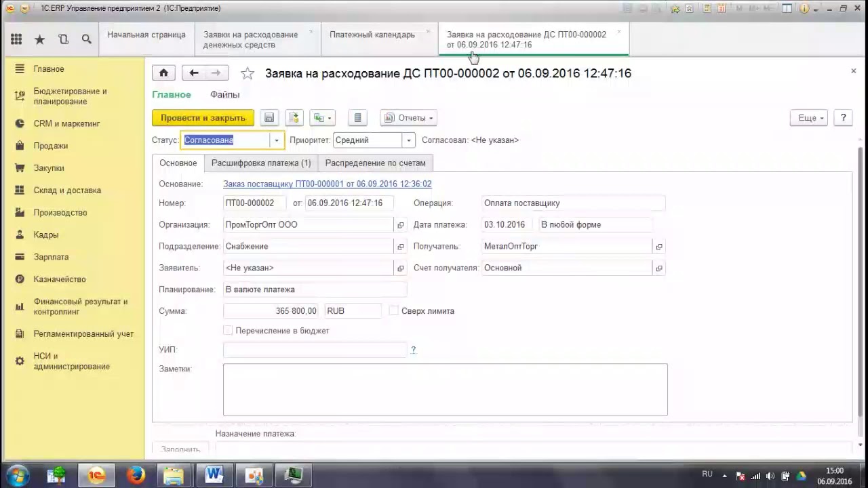The image size is (868, 488).
Task: Click the volume icon in system tray
Action: coord(770,476)
